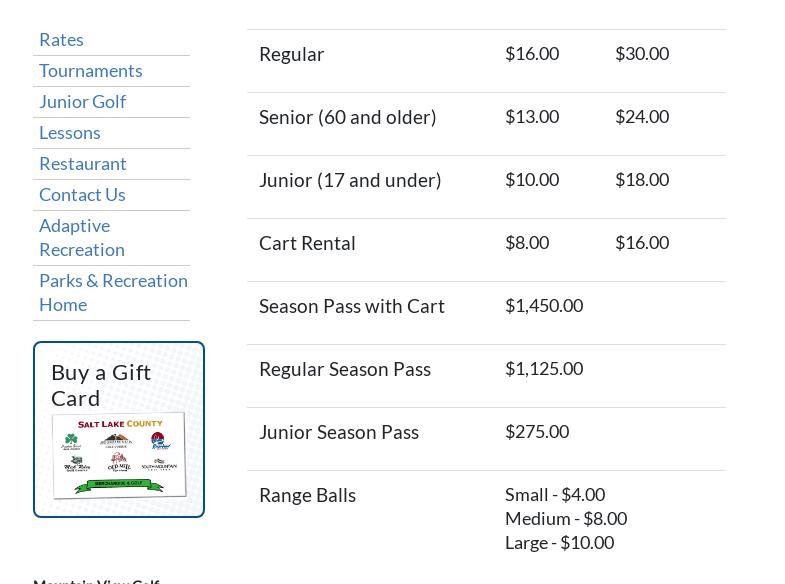Click the Medium - $8.00 range ball price
Screen dimensions: 785x584
click(565, 518)
